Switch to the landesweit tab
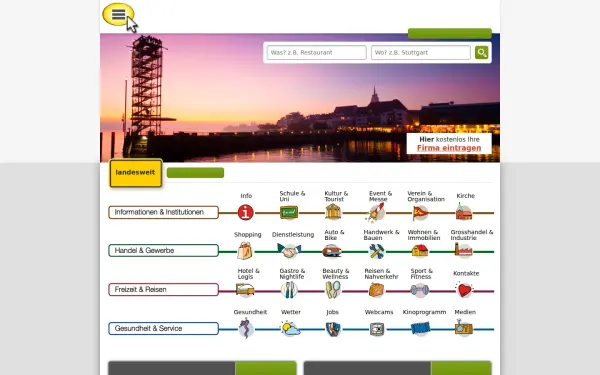The image size is (600, 375). 136,173
